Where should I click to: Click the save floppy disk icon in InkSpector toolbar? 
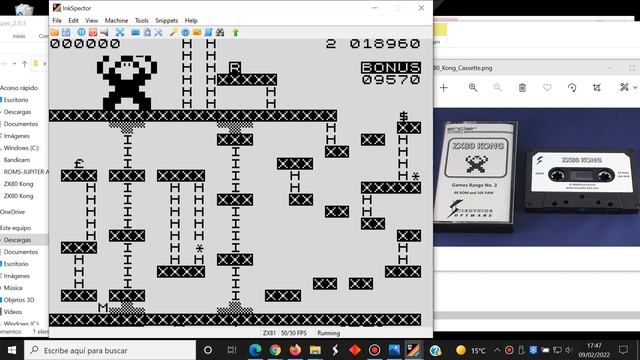click(x=66, y=32)
